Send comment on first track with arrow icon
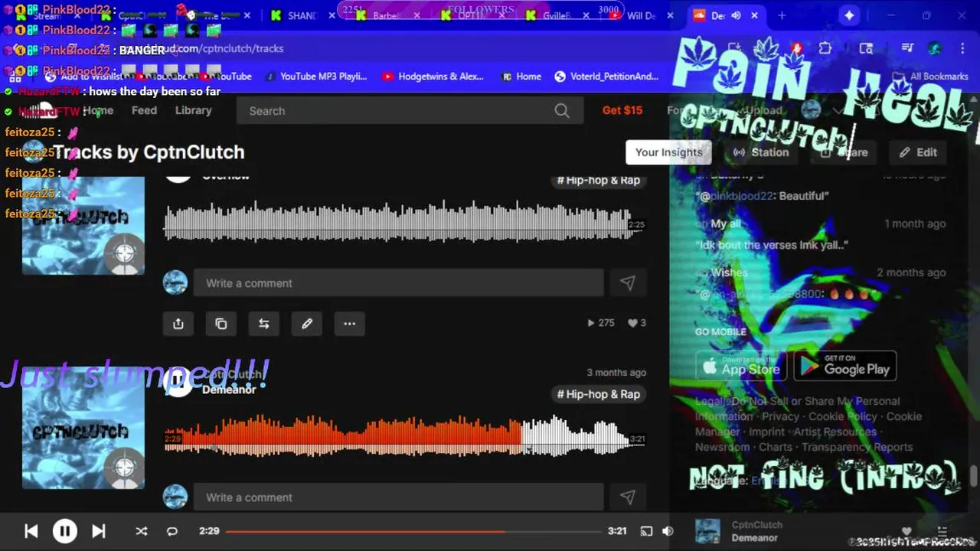Image resolution: width=980 pixels, height=551 pixels. pos(628,283)
